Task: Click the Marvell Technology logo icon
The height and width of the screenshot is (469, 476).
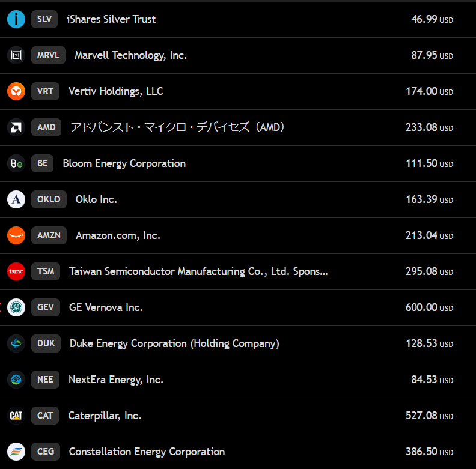Action: point(16,55)
